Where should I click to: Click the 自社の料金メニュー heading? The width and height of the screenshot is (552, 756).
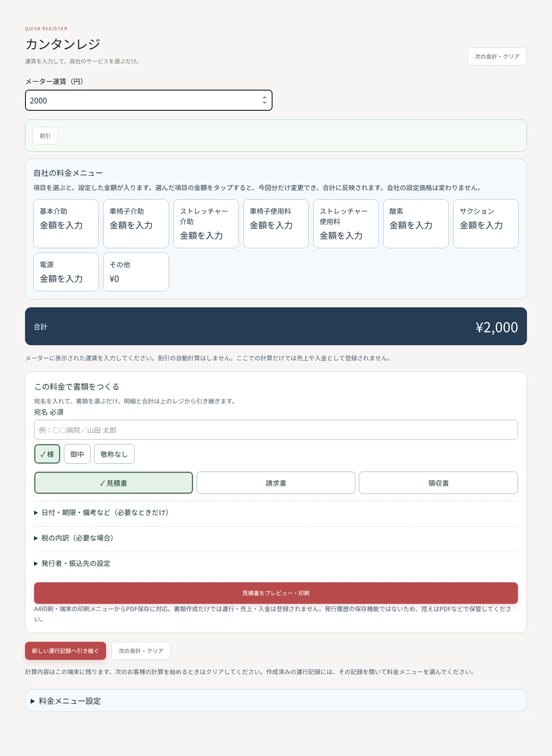pos(68,173)
